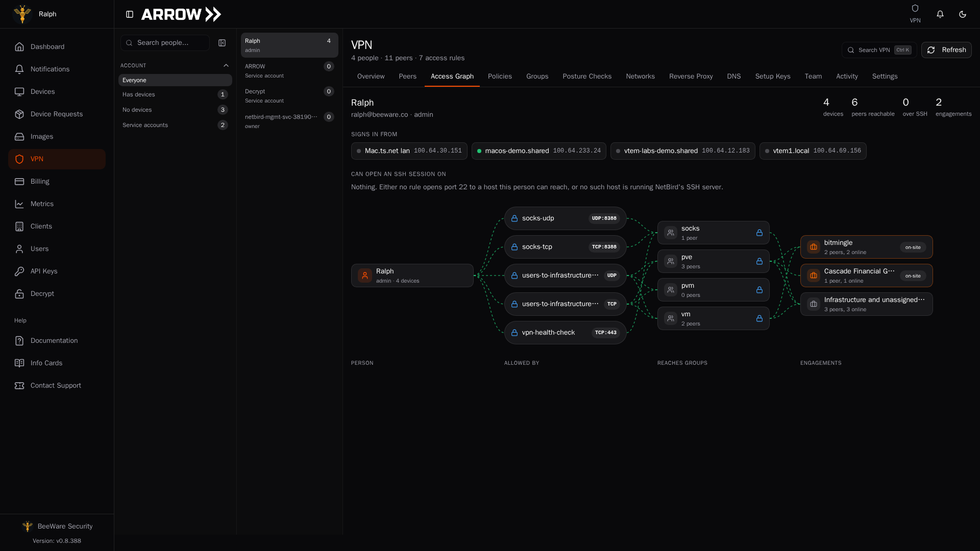Switch to the Overview tab

[x=371, y=77]
